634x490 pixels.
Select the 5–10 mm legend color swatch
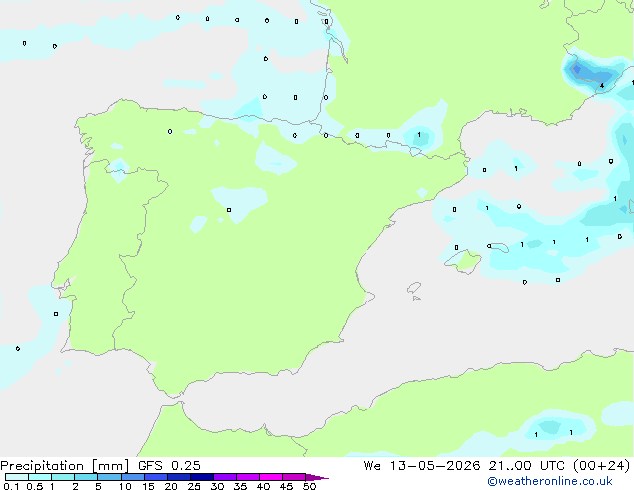click(109, 477)
